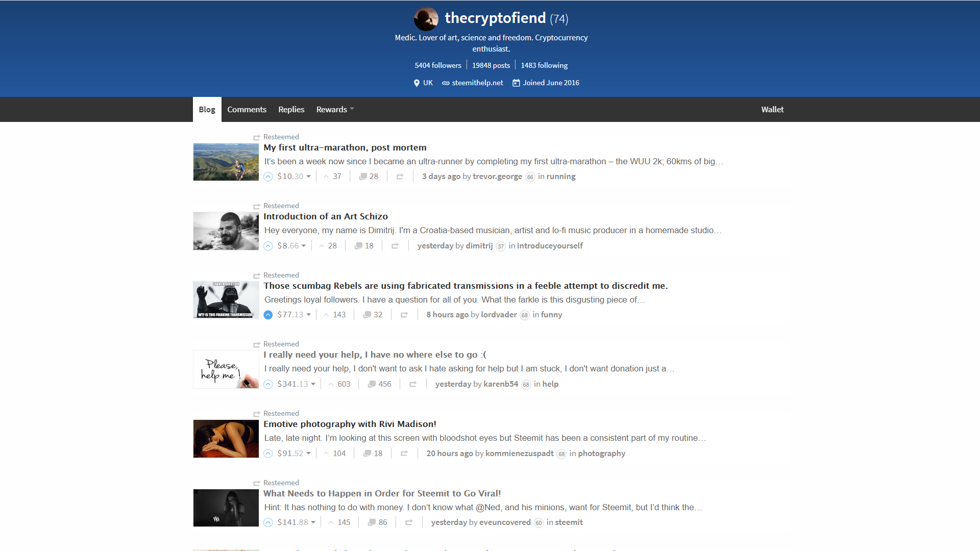Viewport: 980px width, 551px height.
Task: Show the 37 voters list
Action: (332, 177)
